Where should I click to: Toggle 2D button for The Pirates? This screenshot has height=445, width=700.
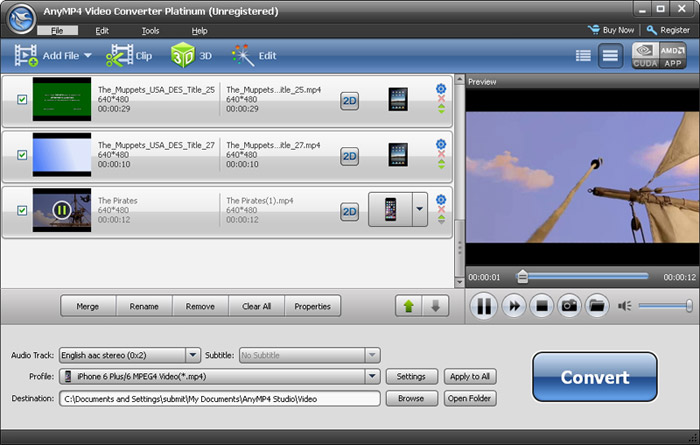349,212
